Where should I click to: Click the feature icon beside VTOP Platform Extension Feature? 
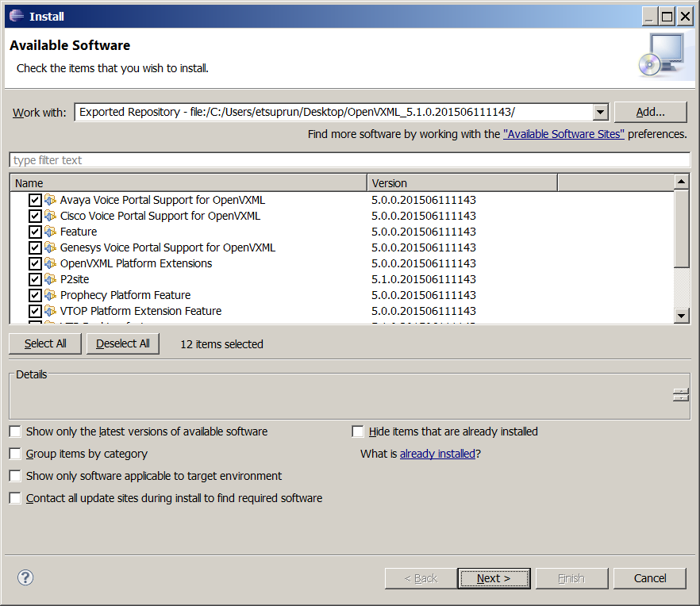[x=51, y=311]
